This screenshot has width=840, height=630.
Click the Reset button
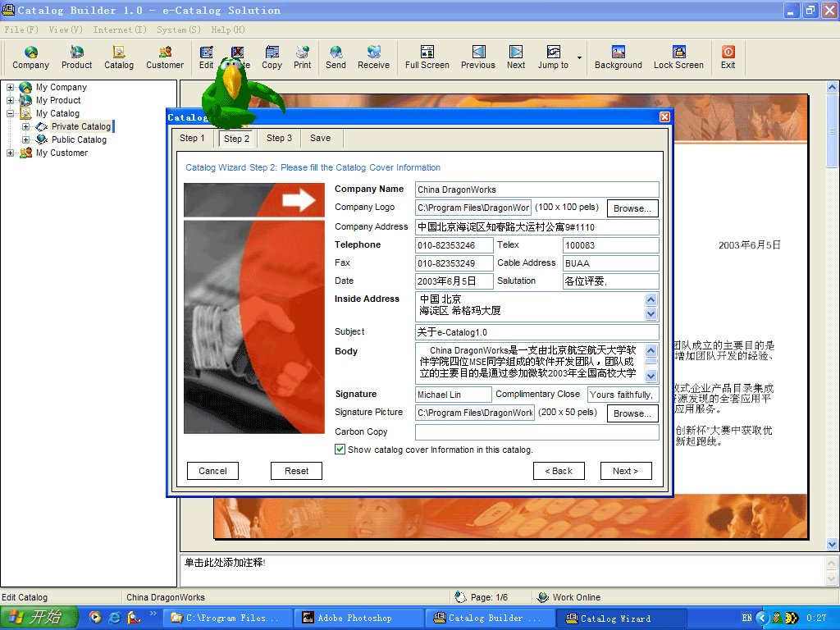[x=296, y=471]
